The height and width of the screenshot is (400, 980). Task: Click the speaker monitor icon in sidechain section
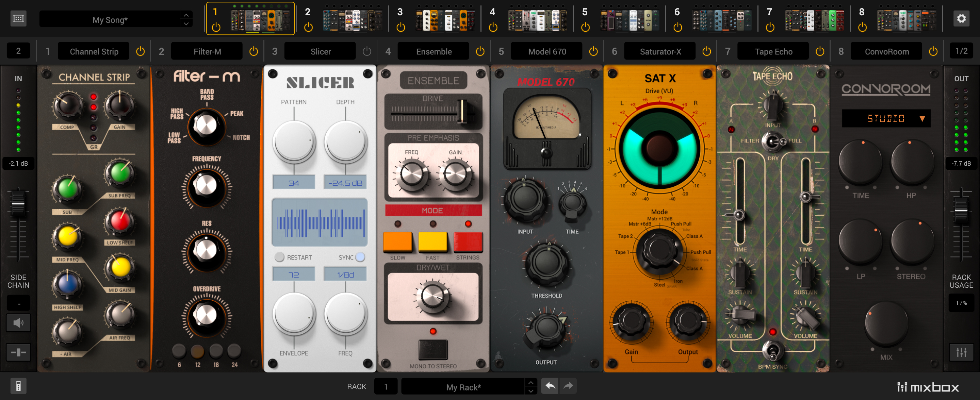pyautogui.click(x=18, y=322)
